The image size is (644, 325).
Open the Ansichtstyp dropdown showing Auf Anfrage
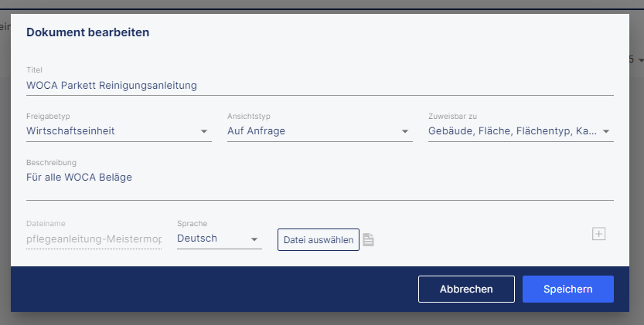pyautogui.click(x=319, y=131)
